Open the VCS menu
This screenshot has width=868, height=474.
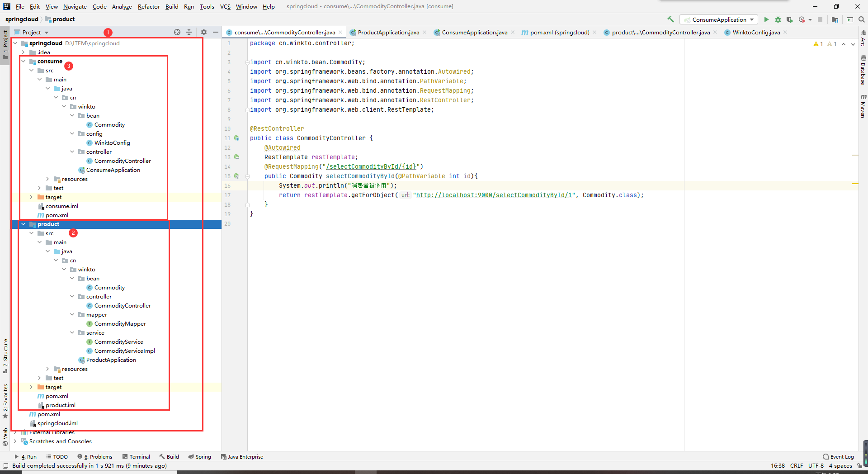tap(225, 6)
